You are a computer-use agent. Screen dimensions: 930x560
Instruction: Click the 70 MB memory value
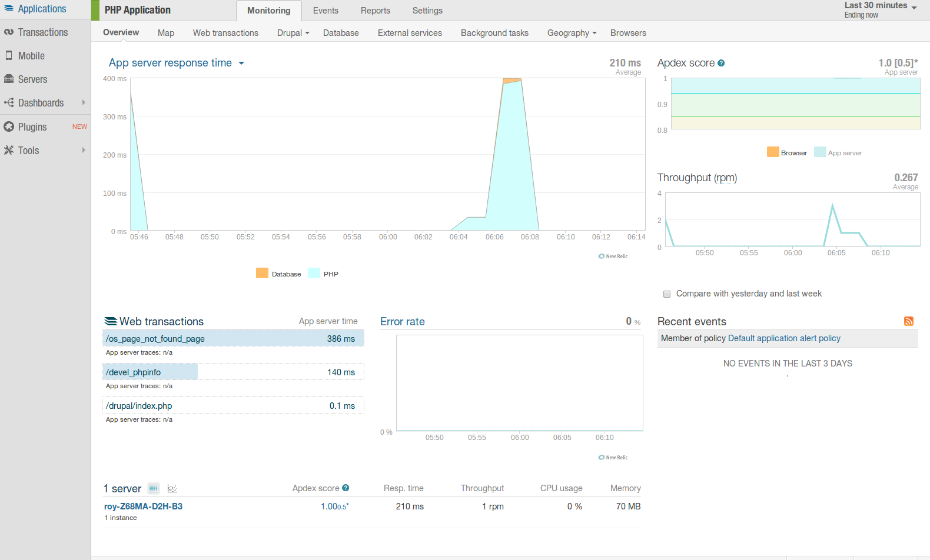pyautogui.click(x=628, y=506)
